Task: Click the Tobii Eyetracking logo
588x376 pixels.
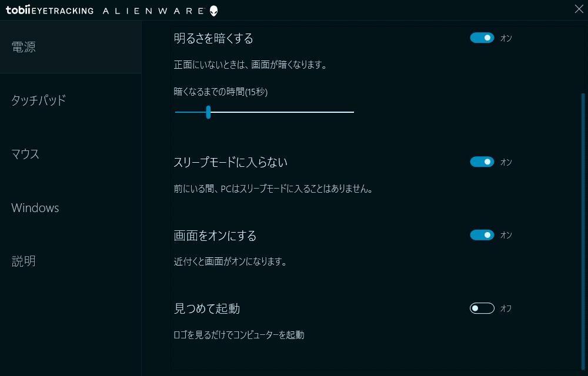Action: [x=49, y=11]
